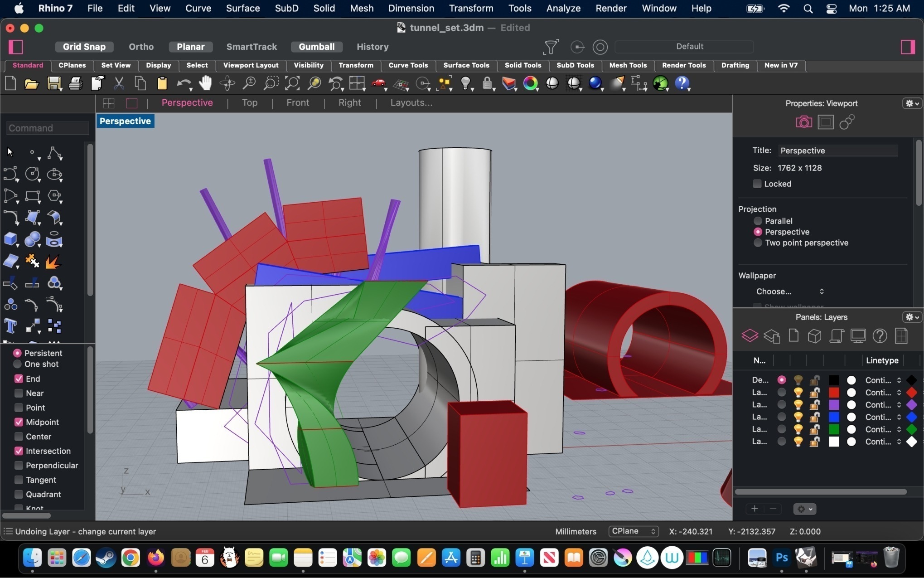This screenshot has height=578, width=924.
Task: Select the Circle tool in the left toolbox
Action: tap(32, 174)
